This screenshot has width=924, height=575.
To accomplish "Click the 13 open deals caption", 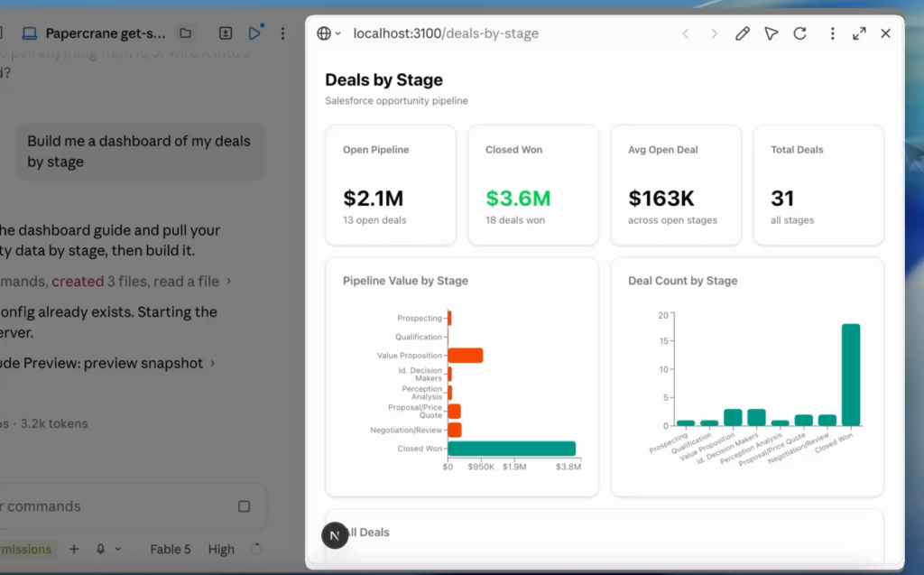I will click(374, 220).
